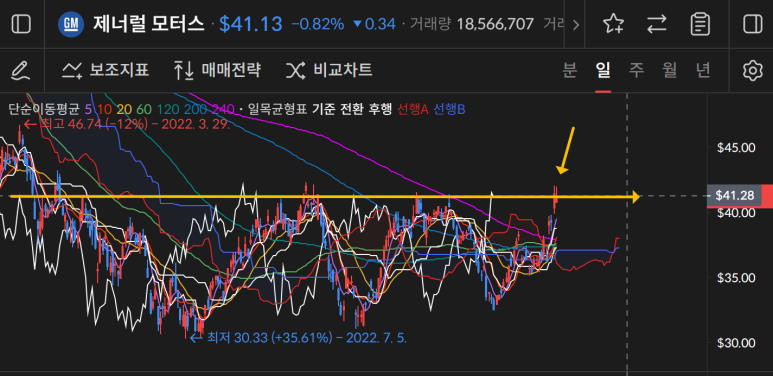Add stock to favorites with star icon
Image resolution: width=773 pixels, height=376 pixels.
pyautogui.click(x=613, y=24)
